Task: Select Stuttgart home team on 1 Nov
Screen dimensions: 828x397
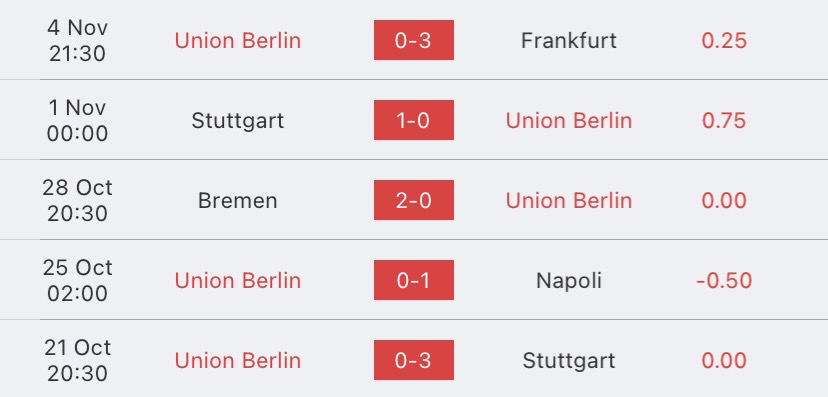Action: coord(238,121)
